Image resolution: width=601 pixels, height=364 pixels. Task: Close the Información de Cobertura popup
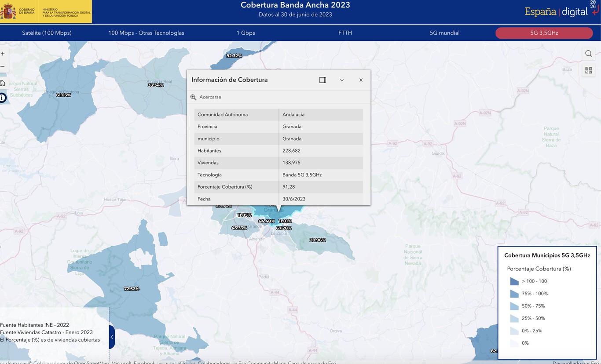pos(361,80)
